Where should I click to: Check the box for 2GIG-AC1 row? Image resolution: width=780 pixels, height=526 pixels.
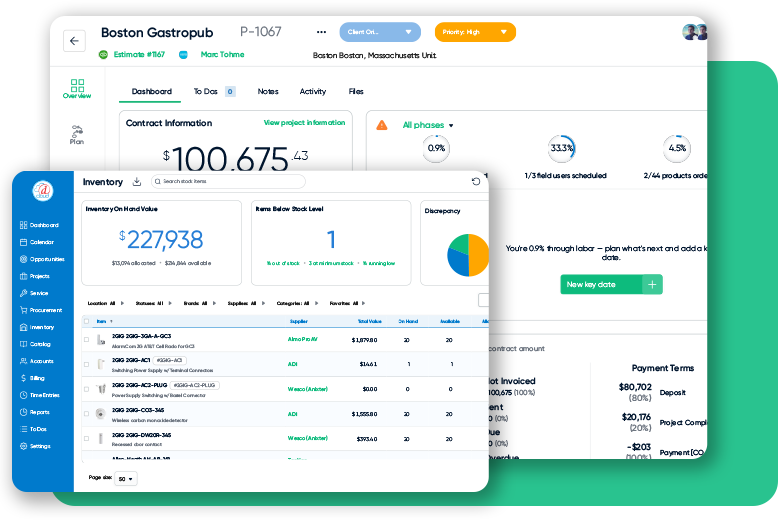(x=87, y=364)
